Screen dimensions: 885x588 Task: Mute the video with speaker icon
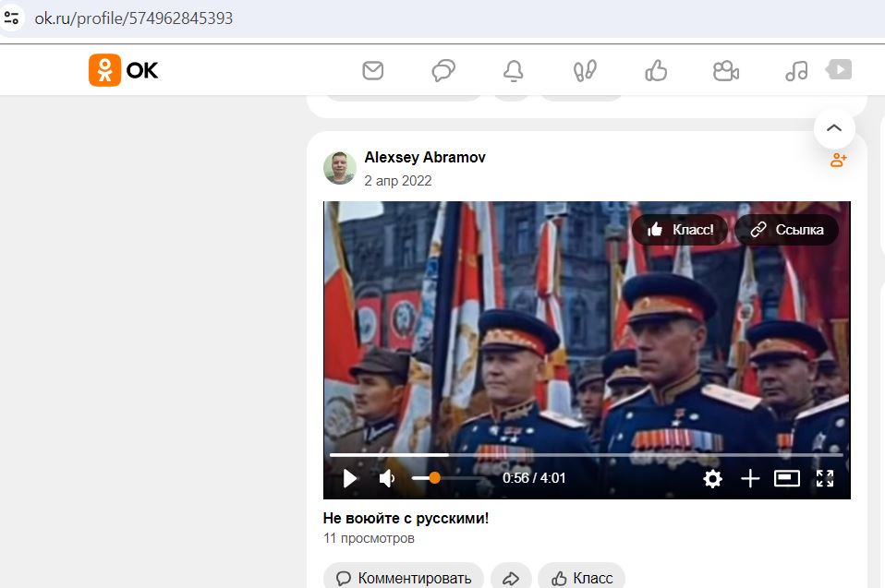point(387,479)
